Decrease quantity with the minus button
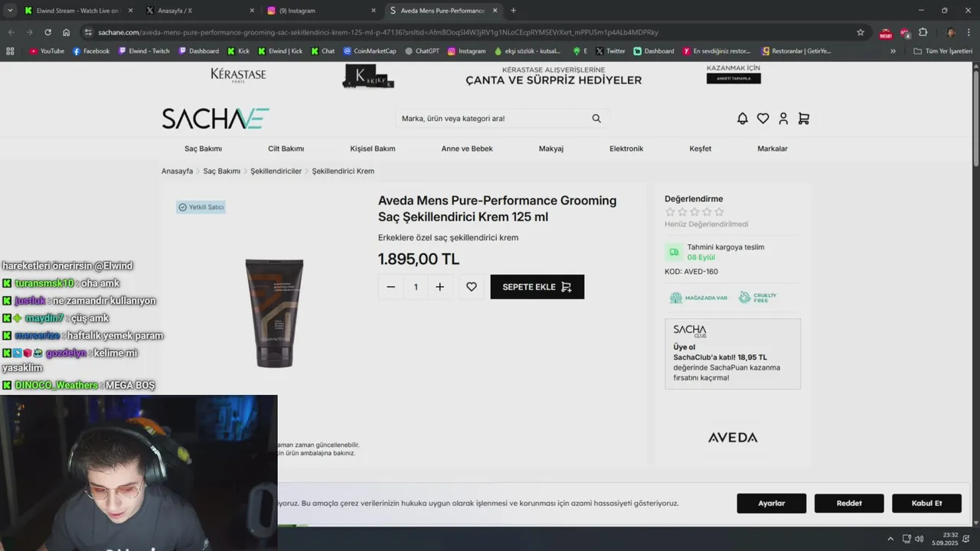 pos(390,287)
